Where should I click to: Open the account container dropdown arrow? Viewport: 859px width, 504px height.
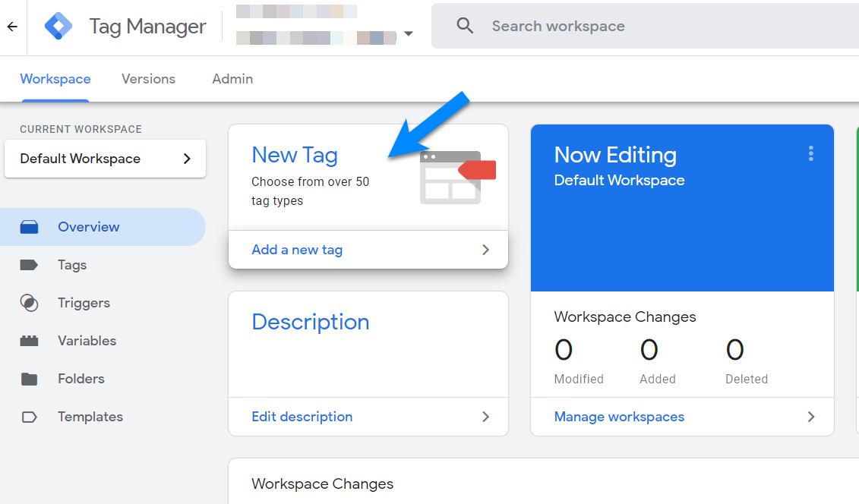click(x=409, y=34)
